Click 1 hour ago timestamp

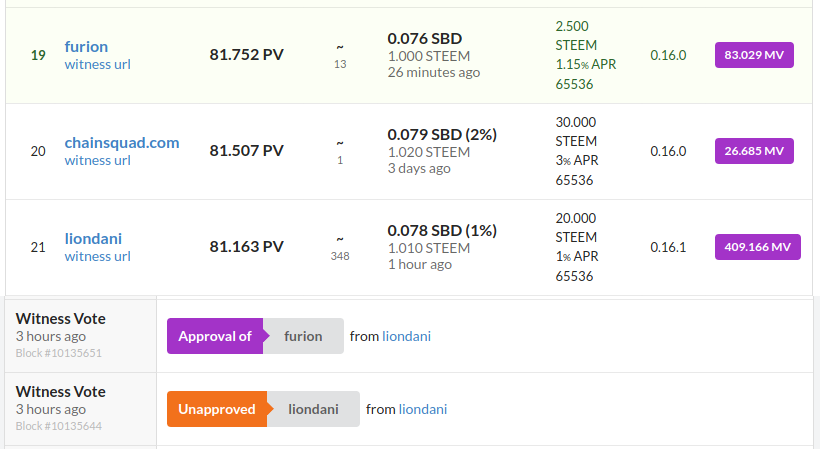tap(419, 264)
